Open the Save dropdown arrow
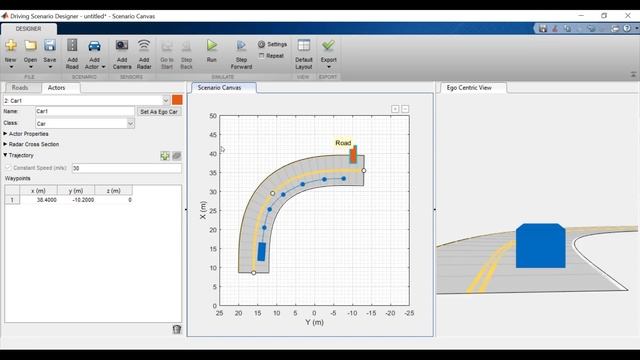The height and width of the screenshot is (360, 640). point(50,67)
